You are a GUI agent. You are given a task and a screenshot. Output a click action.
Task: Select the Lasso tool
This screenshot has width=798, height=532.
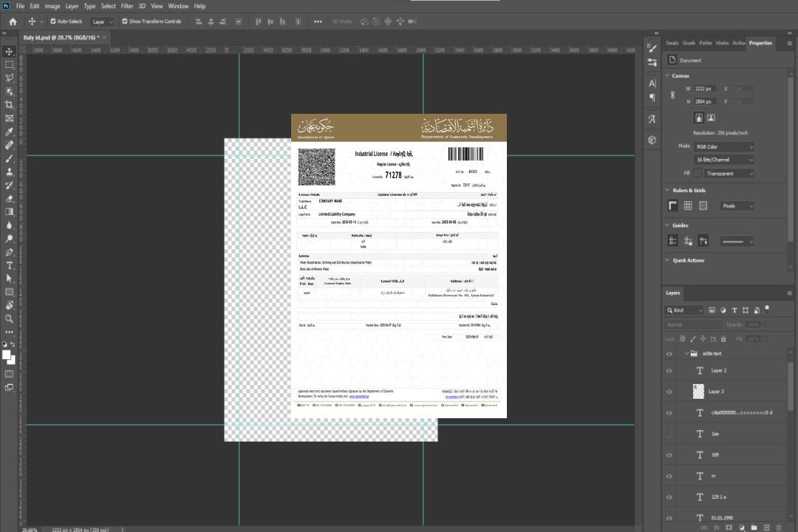10,78
